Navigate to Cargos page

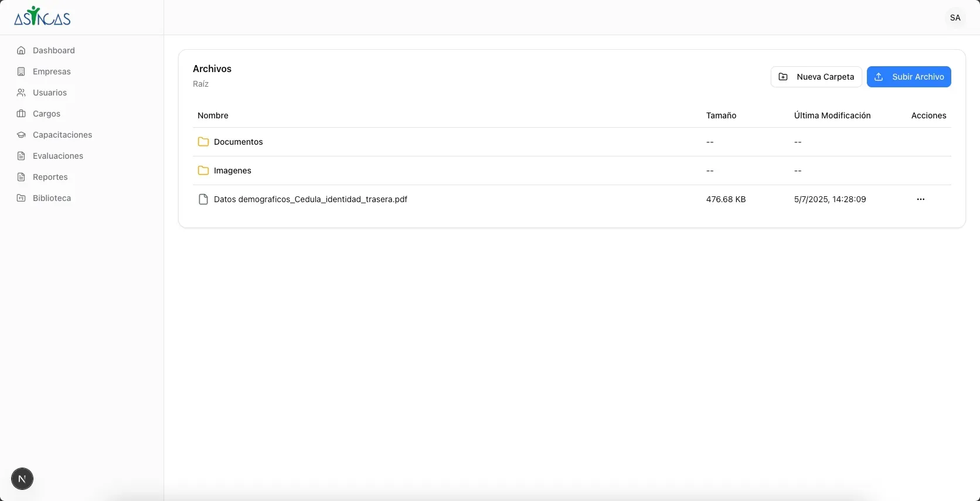(46, 114)
